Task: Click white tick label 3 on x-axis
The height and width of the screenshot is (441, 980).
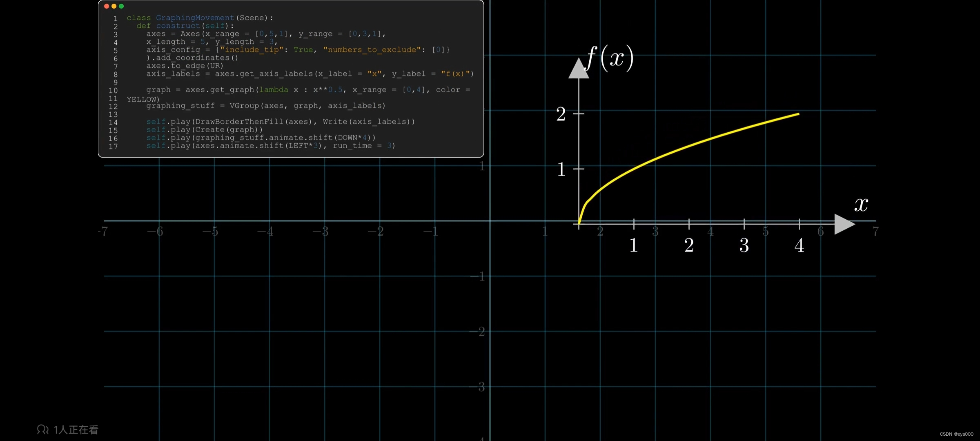Action: click(x=744, y=245)
